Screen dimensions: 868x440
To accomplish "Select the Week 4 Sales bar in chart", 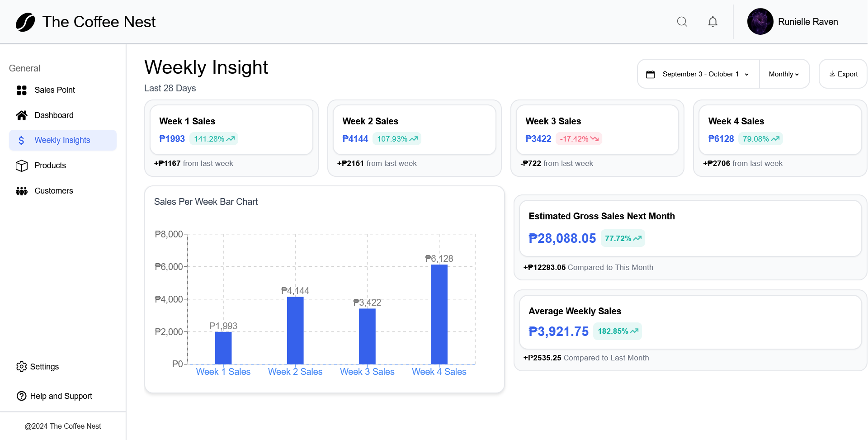I will [439, 314].
